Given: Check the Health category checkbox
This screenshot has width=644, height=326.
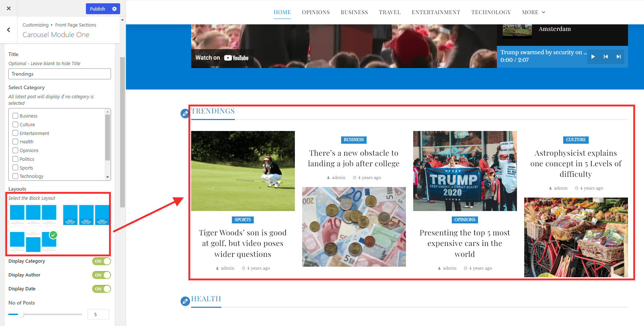Looking at the screenshot, I should pos(15,142).
